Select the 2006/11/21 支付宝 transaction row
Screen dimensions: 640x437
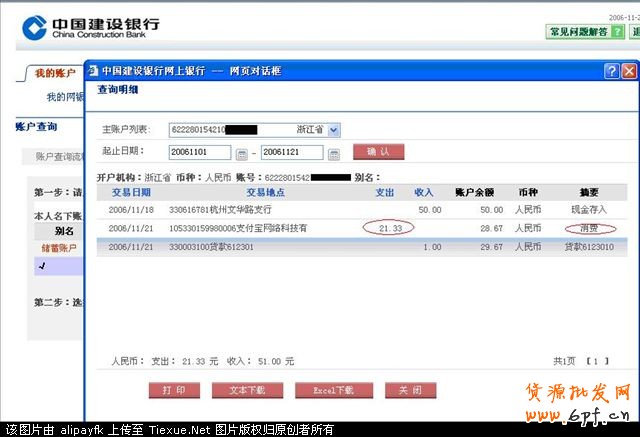(x=360, y=228)
